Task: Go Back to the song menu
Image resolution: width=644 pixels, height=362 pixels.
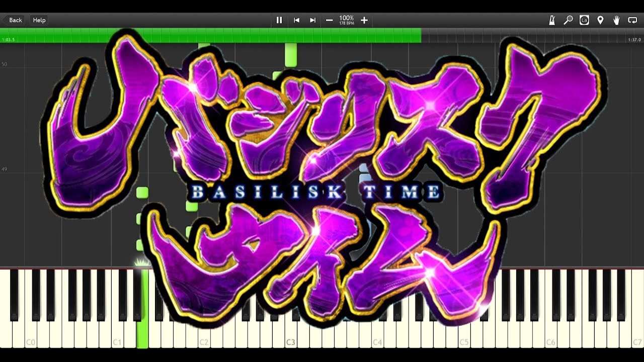Action: (x=13, y=20)
